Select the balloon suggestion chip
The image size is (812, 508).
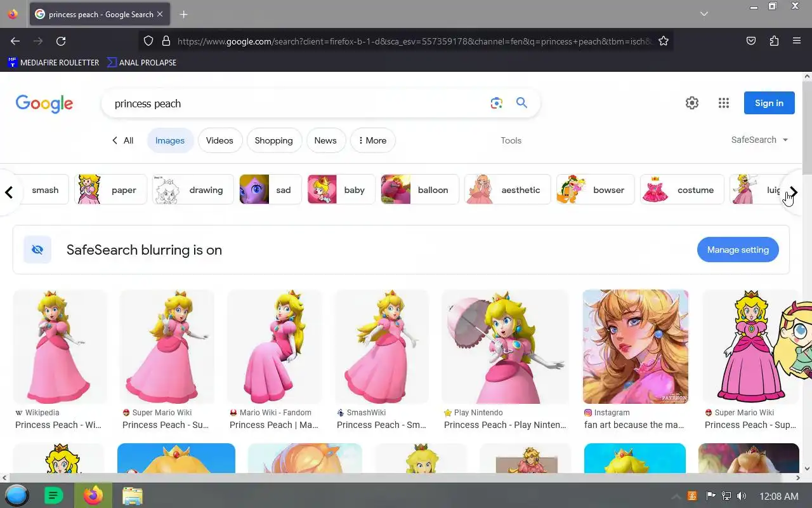(x=419, y=190)
